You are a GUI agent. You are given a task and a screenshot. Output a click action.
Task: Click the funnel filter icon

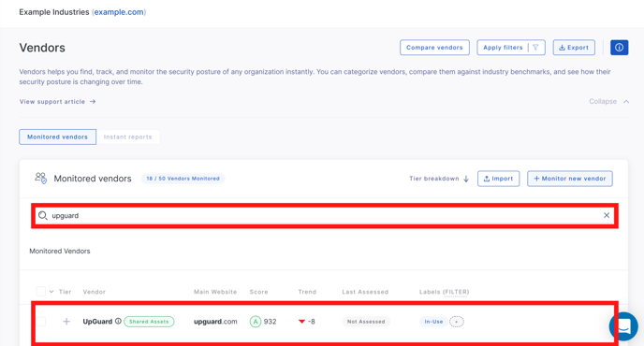click(x=535, y=48)
